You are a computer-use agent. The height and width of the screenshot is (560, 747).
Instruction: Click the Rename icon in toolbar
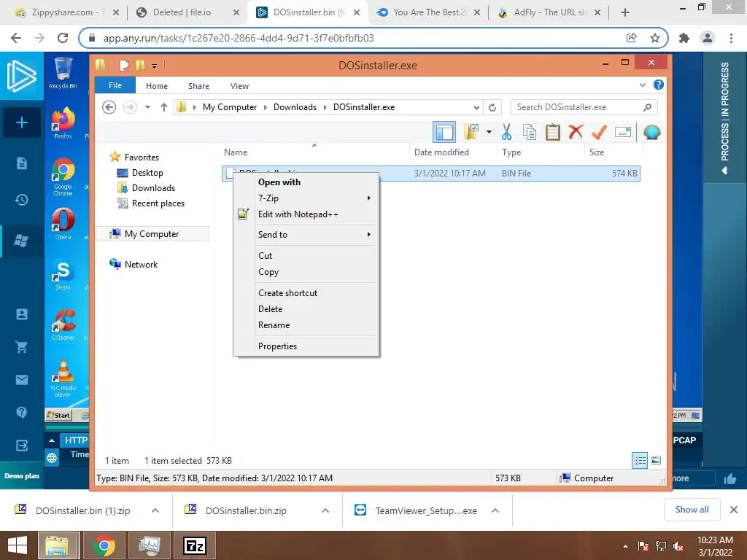623,132
